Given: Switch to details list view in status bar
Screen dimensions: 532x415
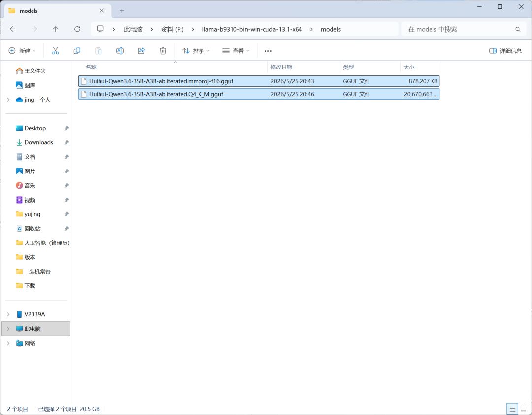Looking at the screenshot, I should (512, 409).
